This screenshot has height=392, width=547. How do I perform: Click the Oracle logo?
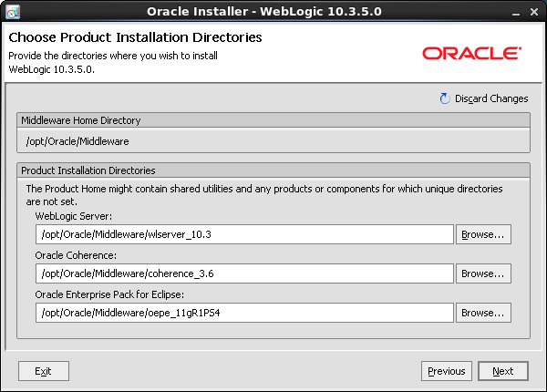coord(472,54)
